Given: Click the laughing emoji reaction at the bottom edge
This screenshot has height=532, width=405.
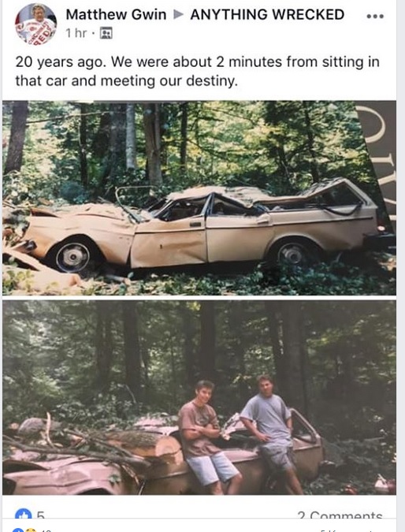Looking at the screenshot, I should (x=31, y=530).
